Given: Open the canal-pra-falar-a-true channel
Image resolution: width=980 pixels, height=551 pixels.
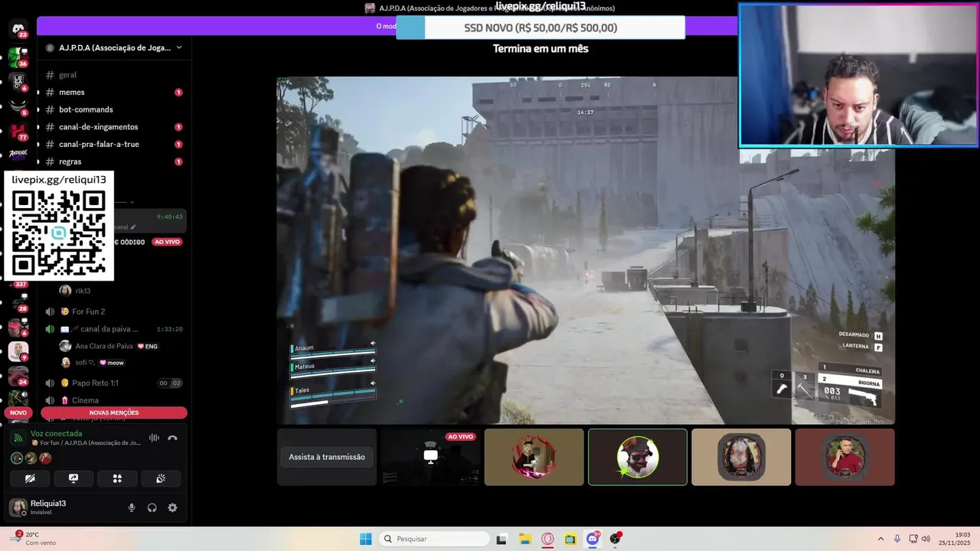Looking at the screenshot, I should (x=112, y=144).
